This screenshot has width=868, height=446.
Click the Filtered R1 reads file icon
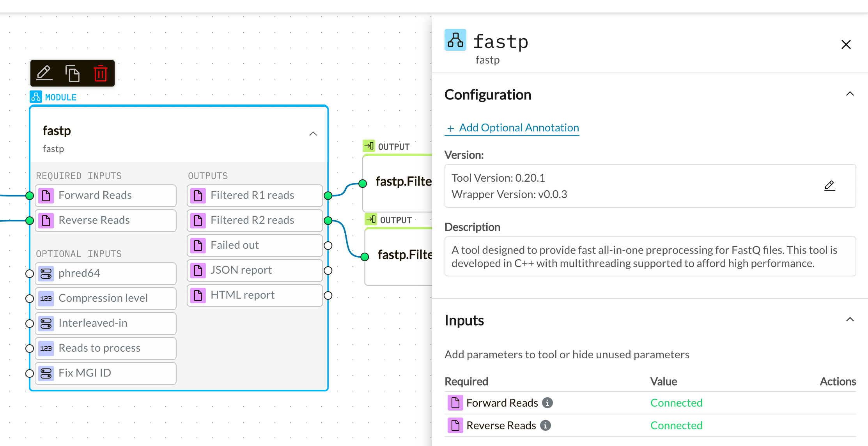[x=198, y=195]
